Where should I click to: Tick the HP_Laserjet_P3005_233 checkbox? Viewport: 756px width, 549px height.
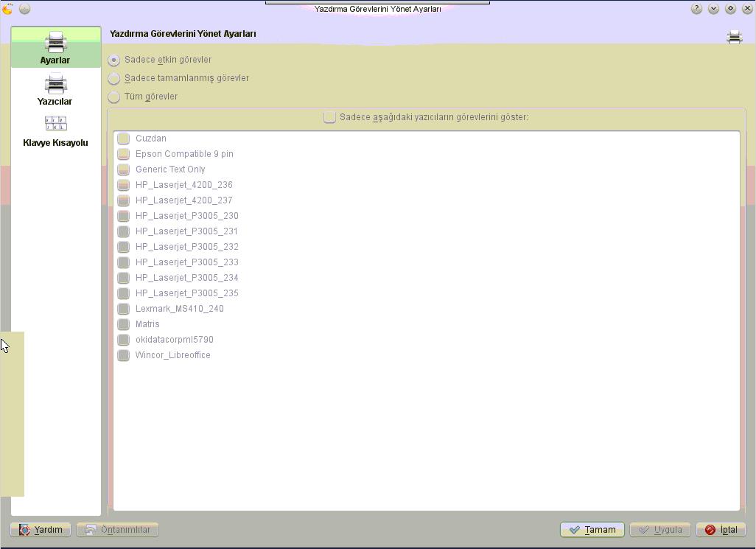[x=124, y=262]
